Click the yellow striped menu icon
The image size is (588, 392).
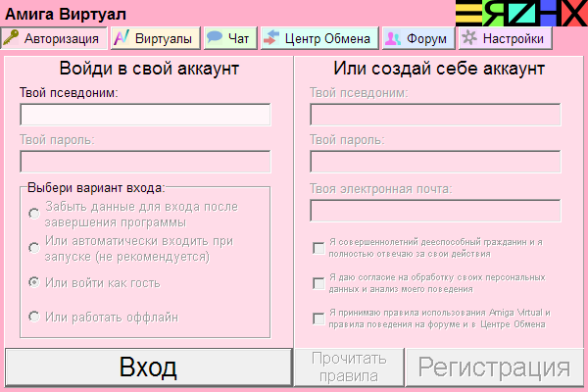point(468,13)
